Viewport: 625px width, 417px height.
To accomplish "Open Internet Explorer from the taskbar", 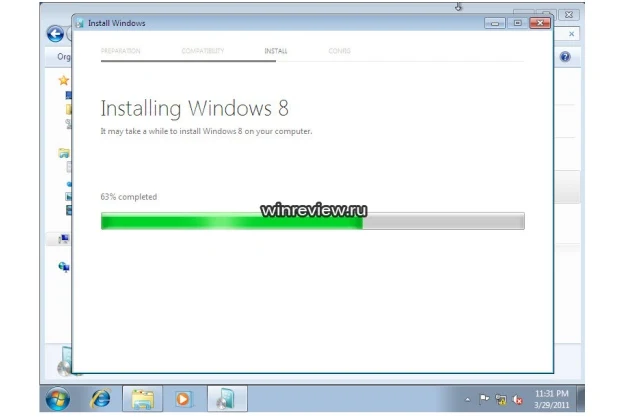I will 101,399.
